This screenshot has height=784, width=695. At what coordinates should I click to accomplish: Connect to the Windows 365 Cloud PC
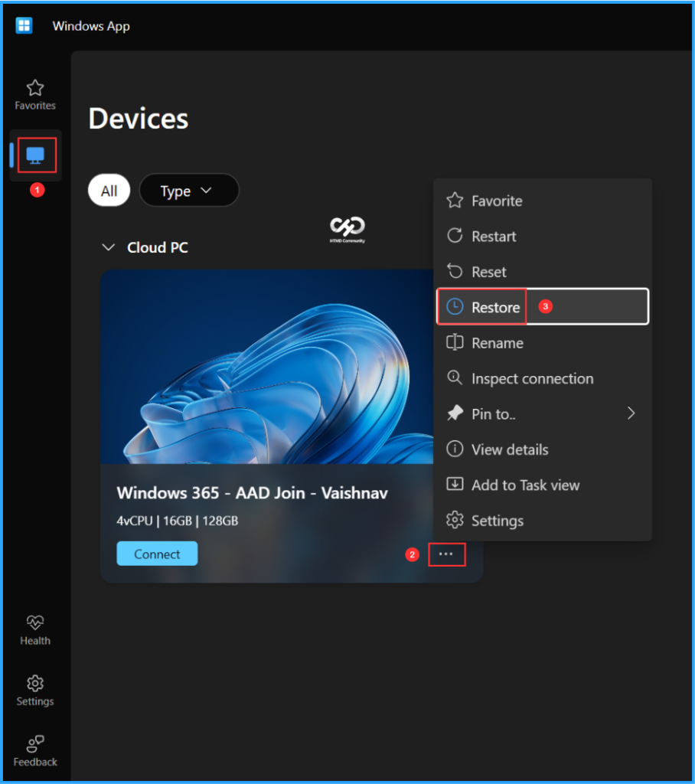pos(156,554)
